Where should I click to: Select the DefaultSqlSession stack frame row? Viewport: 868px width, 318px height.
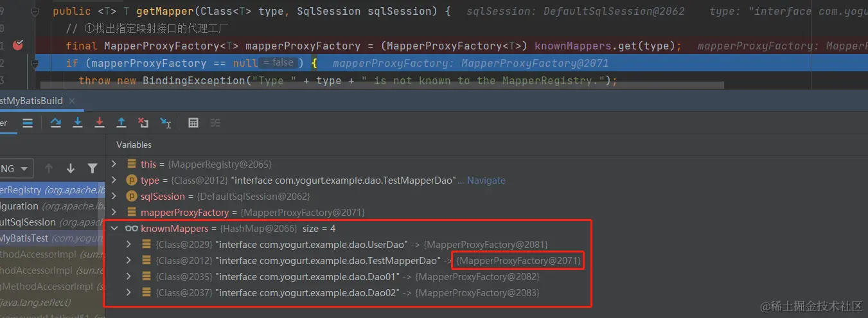[x=53, y=222]
